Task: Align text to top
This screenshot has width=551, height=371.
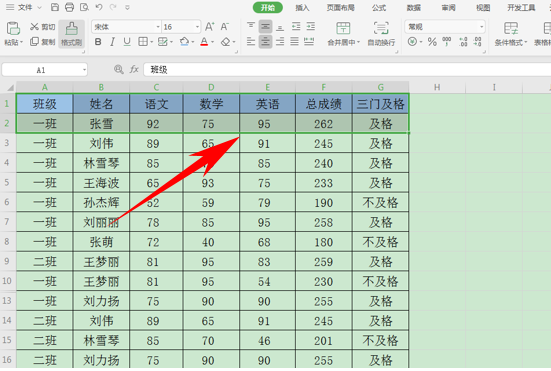Action: coord(251,27)
